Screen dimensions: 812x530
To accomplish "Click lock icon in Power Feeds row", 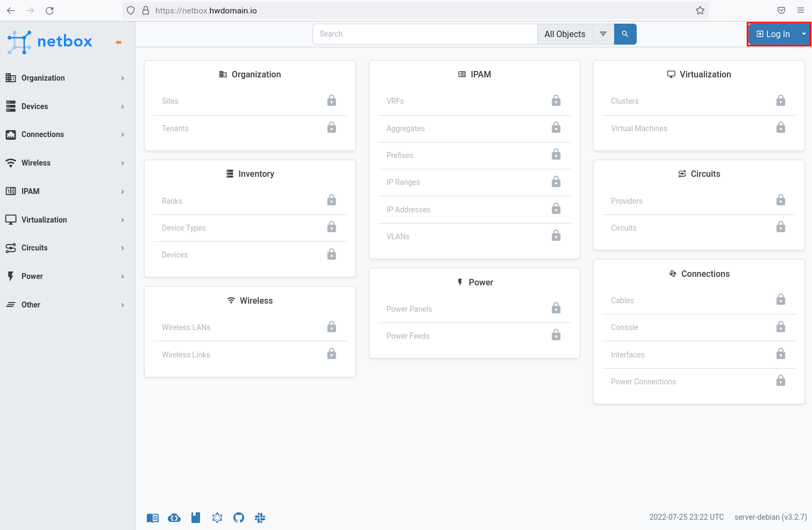I will tap(556, 335).
